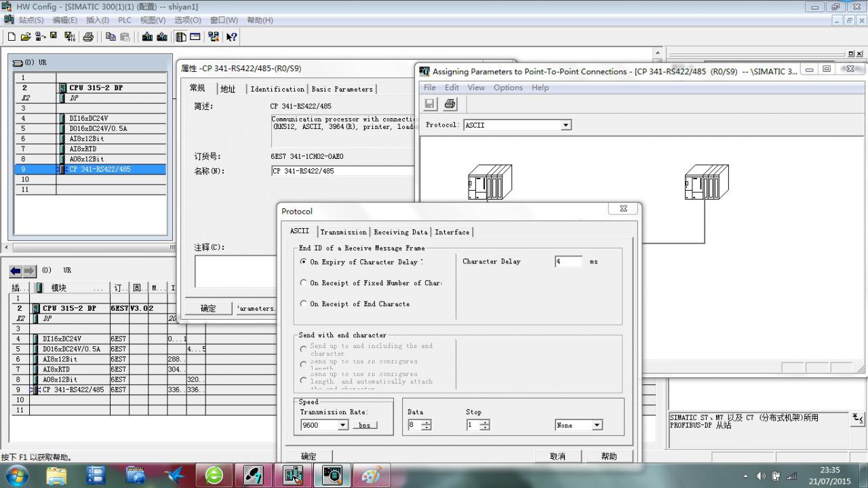Screen dimensions: 868x488
Task: Click the Address Overview window icon
Action: (195, 37)
